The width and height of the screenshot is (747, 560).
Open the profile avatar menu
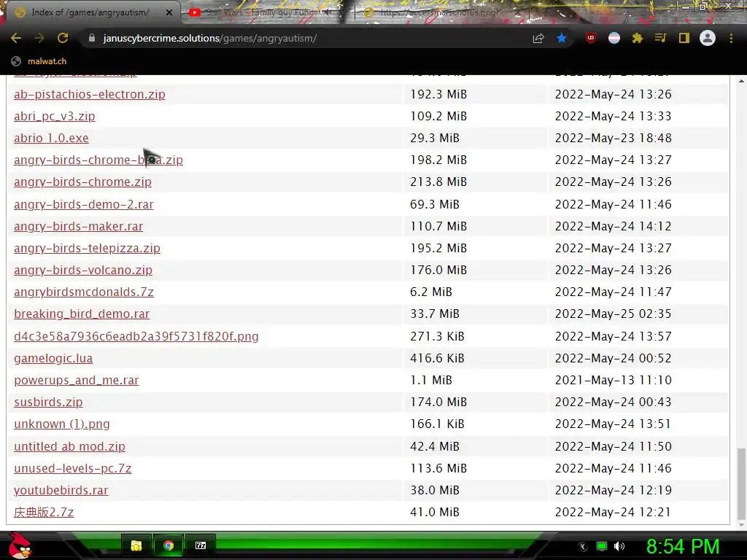(708, 38)
